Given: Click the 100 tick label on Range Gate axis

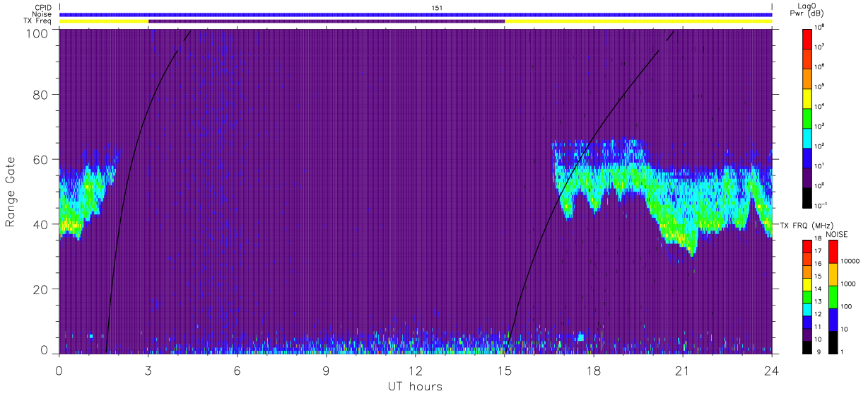Looking at the screenshot, I should click(39, 33).
